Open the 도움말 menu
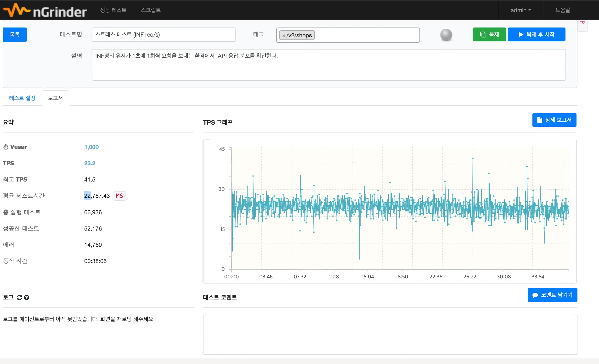 pos(563,10)
